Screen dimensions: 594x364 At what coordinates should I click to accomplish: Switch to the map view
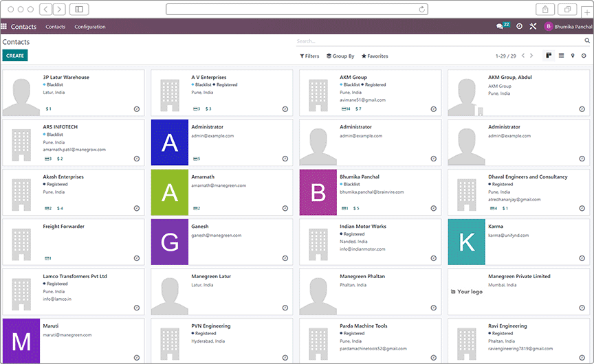click(x=573, y=56)
